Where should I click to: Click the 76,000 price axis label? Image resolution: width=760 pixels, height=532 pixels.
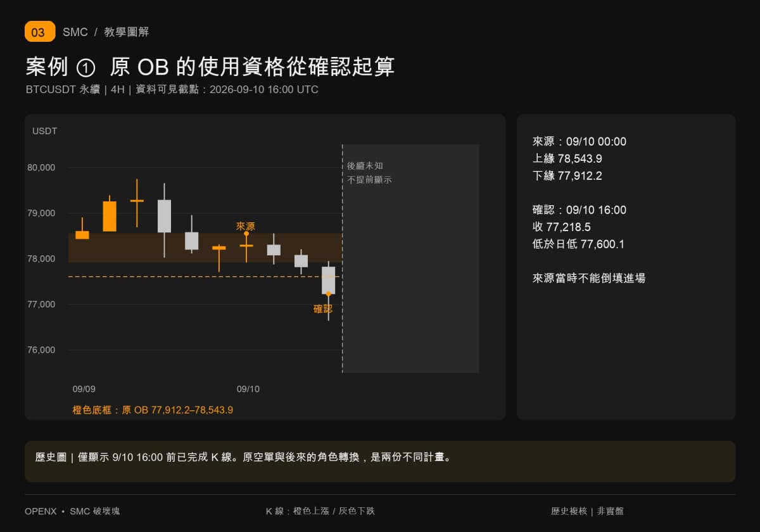click(x=41, y=350)
